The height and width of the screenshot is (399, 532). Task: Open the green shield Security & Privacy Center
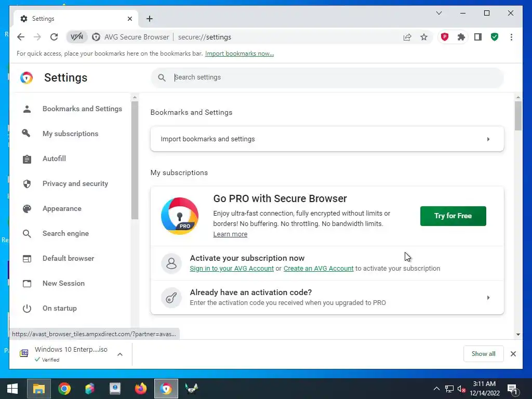coord(495,37)
